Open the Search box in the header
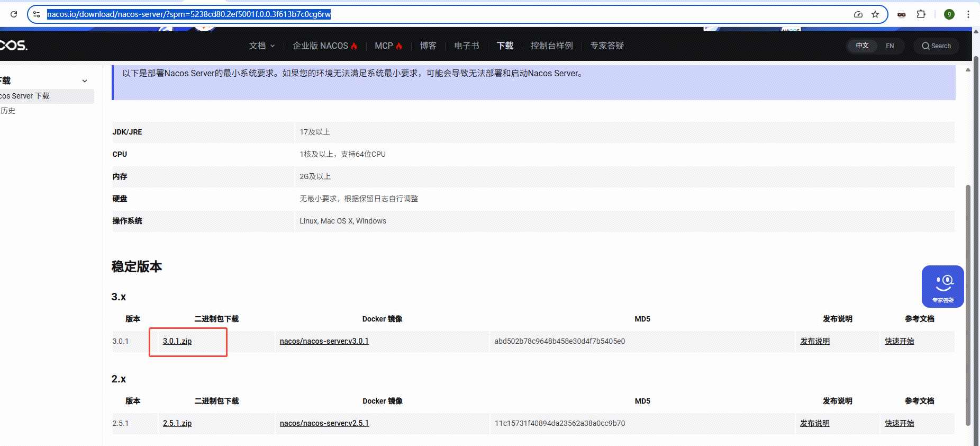This screenshot has height=446, width=980. point(937,46)
